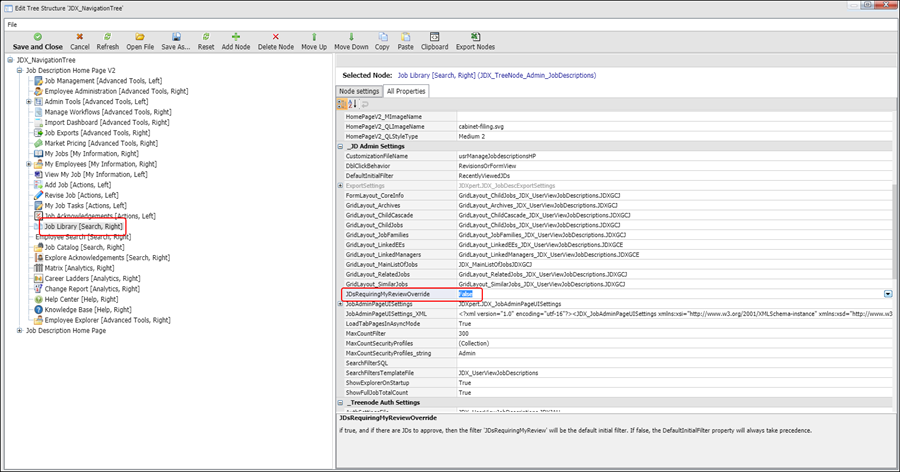
Task: Toggle alphabetical sort in the property grid
Action: click(x=352, y=104)
